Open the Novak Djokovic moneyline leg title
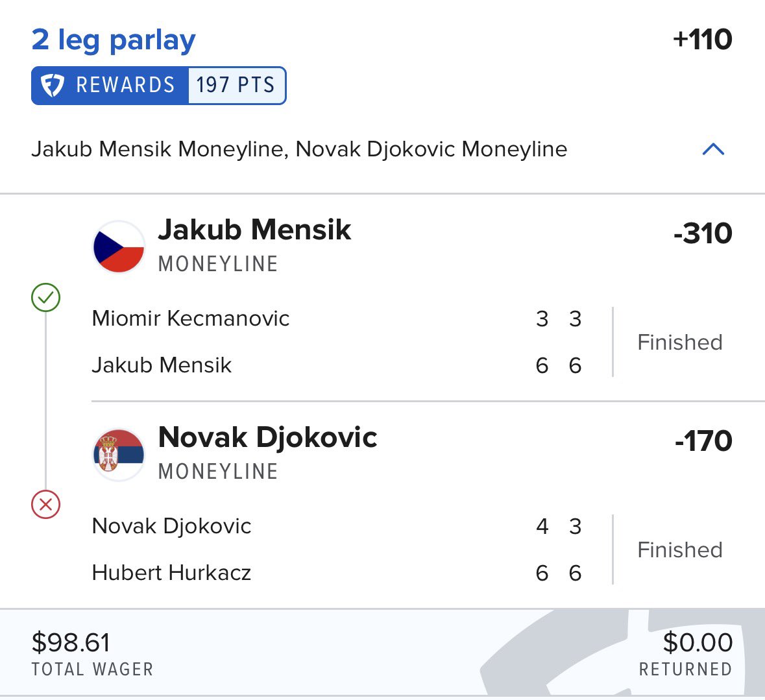 (x=267, y=437)
